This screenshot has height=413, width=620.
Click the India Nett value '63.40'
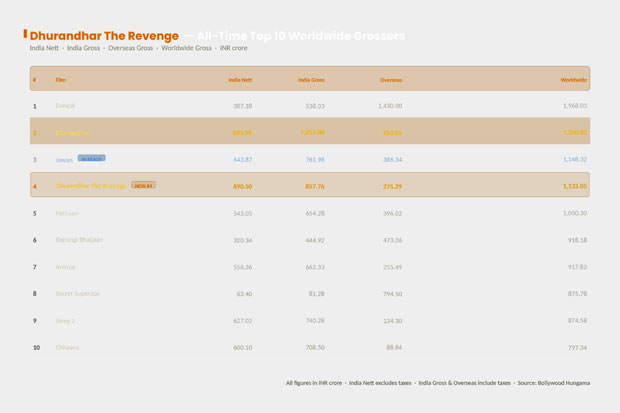pos(244,294)
